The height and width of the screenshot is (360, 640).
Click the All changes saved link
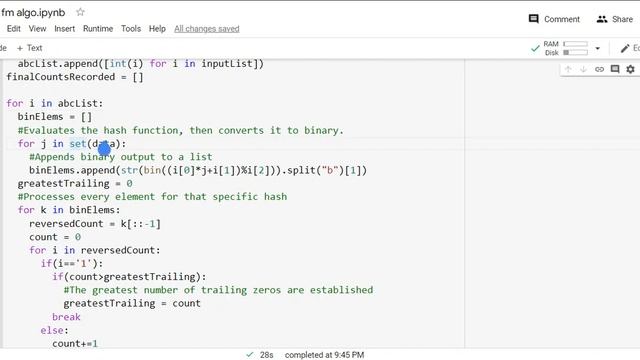[207, 29]
